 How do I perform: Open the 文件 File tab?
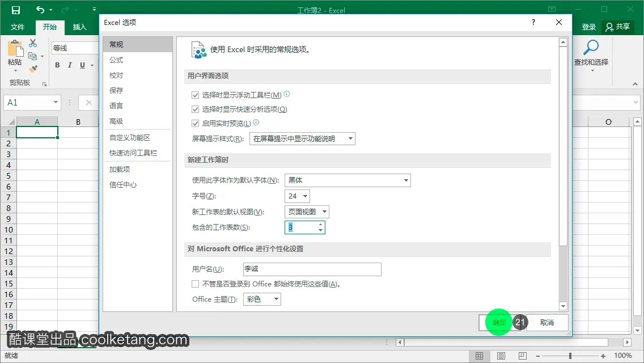[x=17, y=27]
